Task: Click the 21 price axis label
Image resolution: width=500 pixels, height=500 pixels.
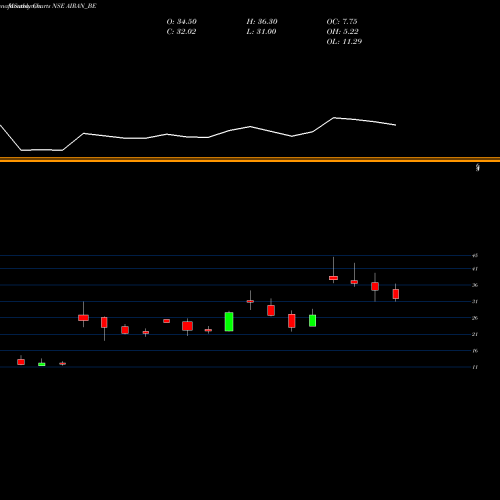Action: tap(475, 334)
